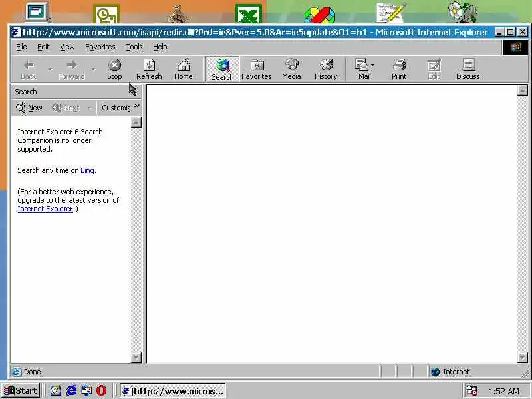Screen dimensions: 532x399
Task: Show the History pane
Action: pyautogui.click(x=326, y=70)
